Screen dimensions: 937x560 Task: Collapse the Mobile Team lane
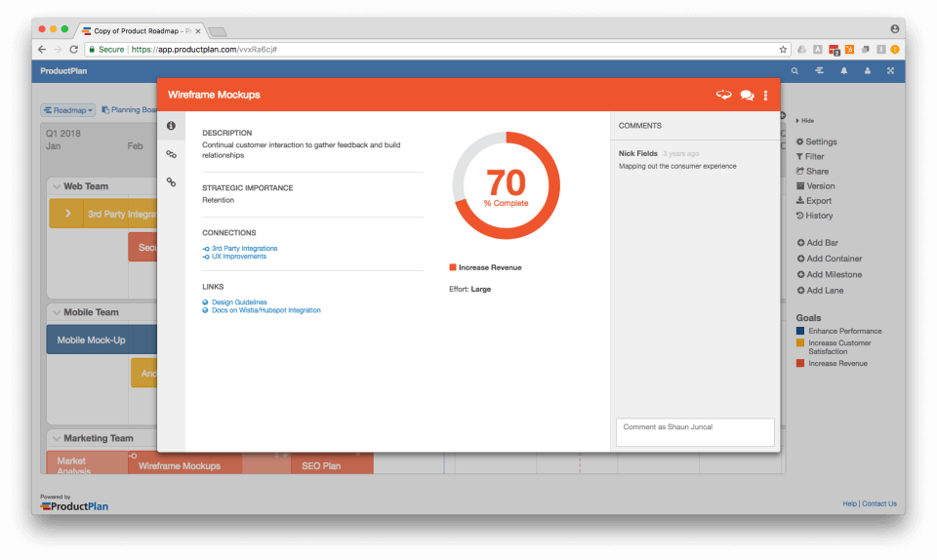tap(56, 313)
